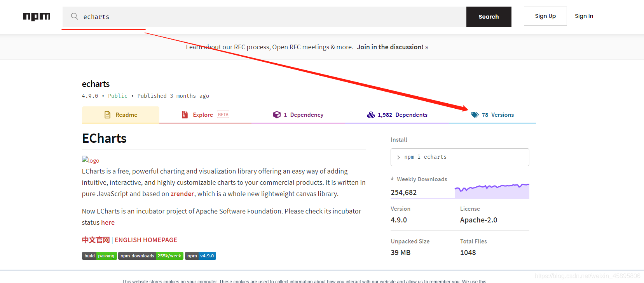The height and width of the screenshot is (283, 644).
Task: Click the Install label in sidebar
Action: [x=399, y=140]
